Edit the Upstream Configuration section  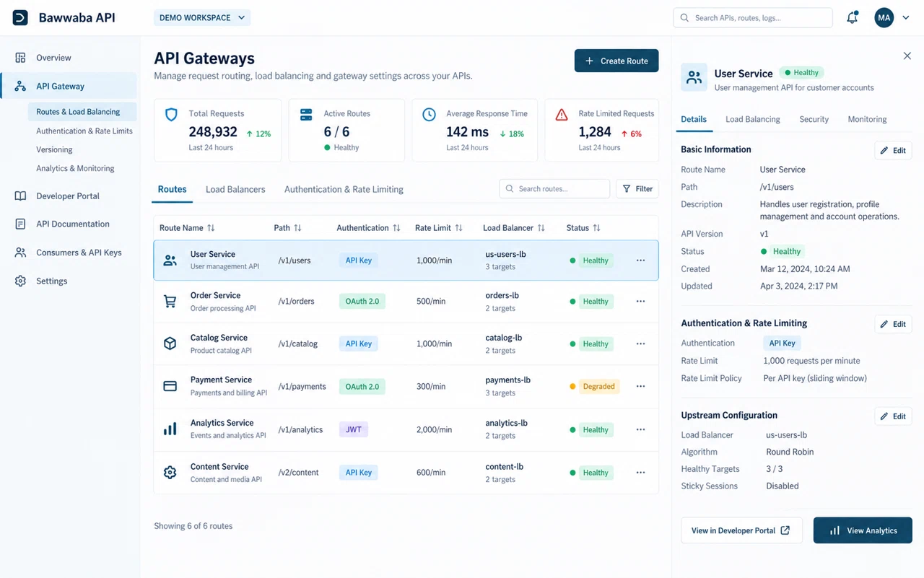[x=893, y=416]
